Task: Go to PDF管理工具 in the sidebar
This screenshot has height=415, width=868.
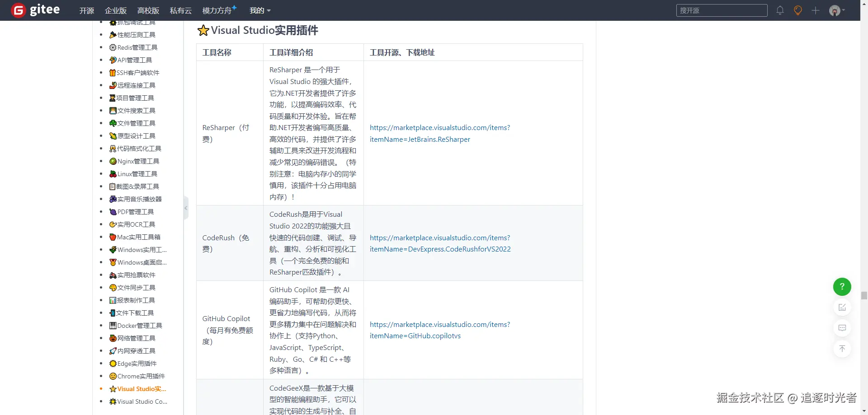Action: 132,212
